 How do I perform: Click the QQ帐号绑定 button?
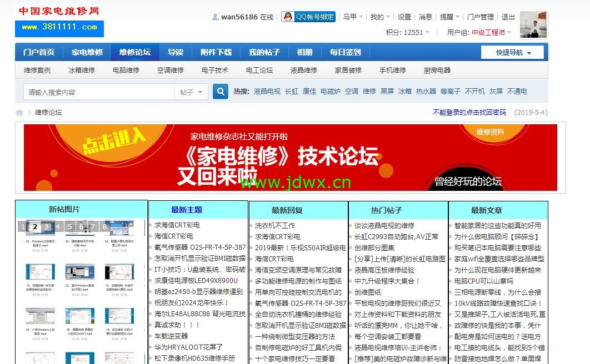(x=308, y=17)
